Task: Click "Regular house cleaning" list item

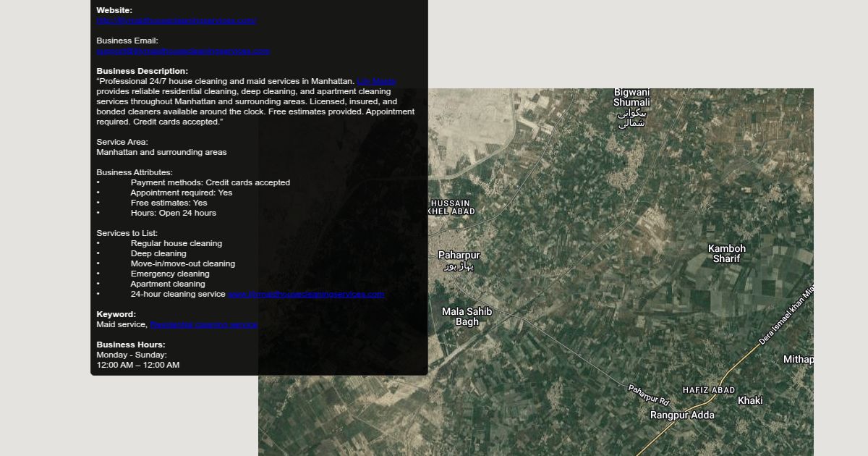Action: pos(176,244)
